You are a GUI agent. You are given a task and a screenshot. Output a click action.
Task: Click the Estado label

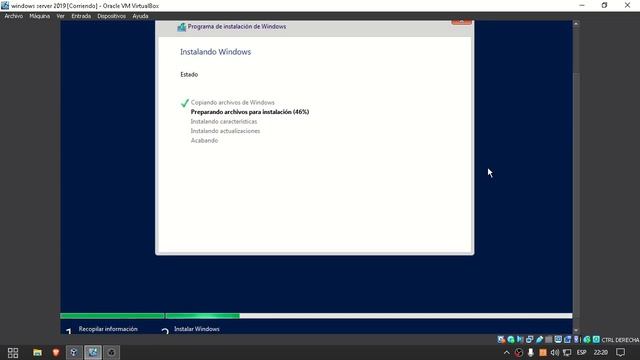189,75
